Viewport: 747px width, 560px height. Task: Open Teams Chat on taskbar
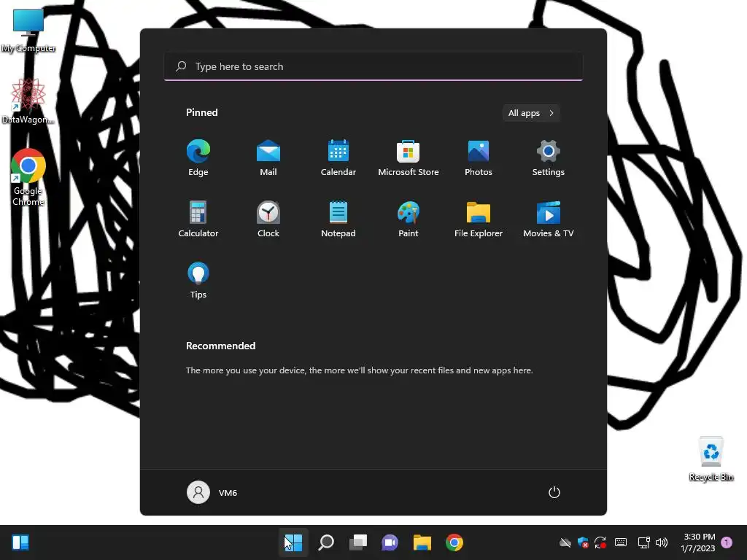[x=390, y=542]
